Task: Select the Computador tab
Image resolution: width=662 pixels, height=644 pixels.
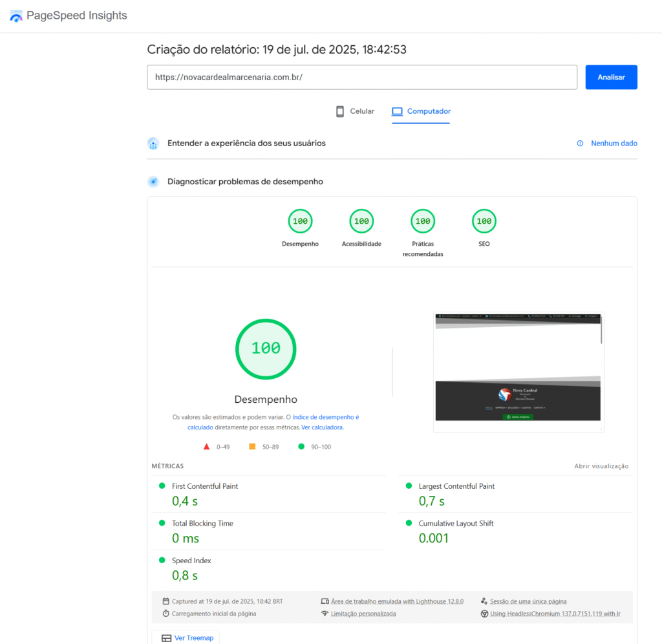Action: (x=422, y=111)
